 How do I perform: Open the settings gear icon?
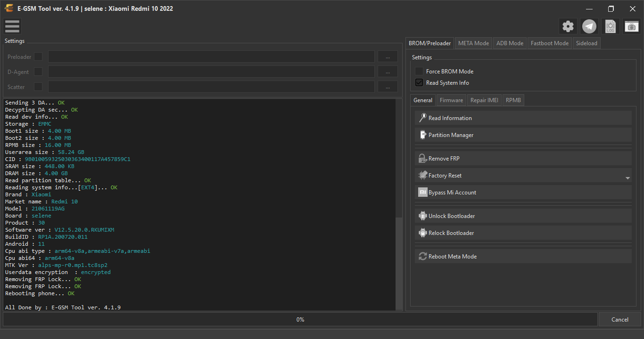pos(568,26)
